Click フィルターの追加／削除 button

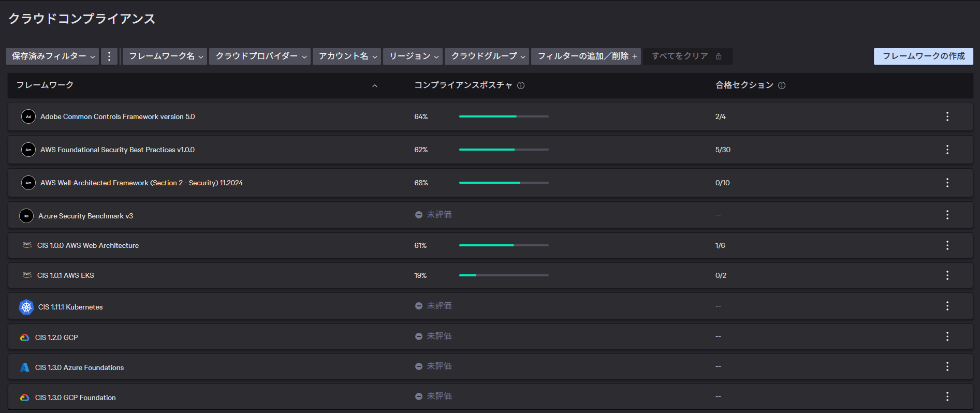(586, 56)
